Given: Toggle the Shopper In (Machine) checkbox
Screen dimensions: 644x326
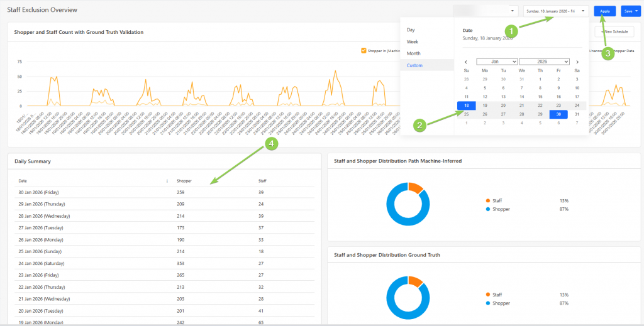Looking at the screenshot, I should (x=364, y=51).
